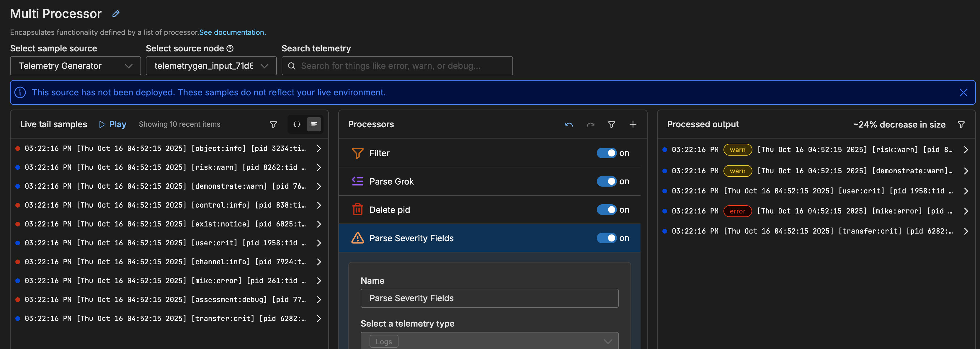Select the Delete pid processor row
Screen dimensions: 980x349
coord(390,210)
